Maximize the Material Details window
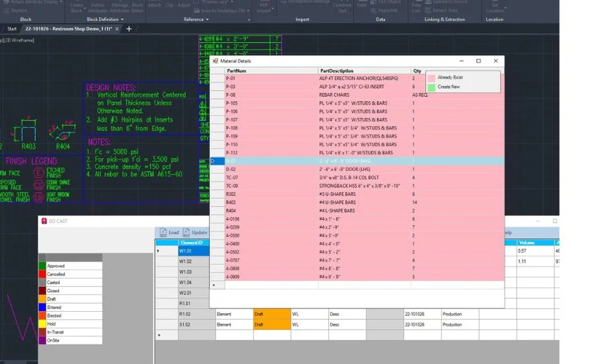 coord(478,61)
